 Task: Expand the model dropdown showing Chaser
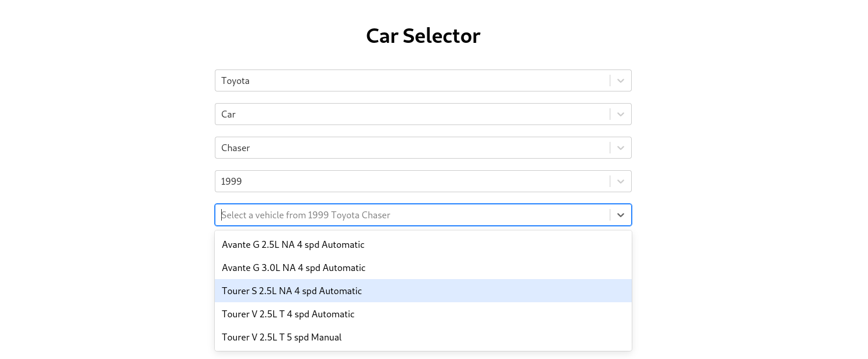[x=411, y=148]
